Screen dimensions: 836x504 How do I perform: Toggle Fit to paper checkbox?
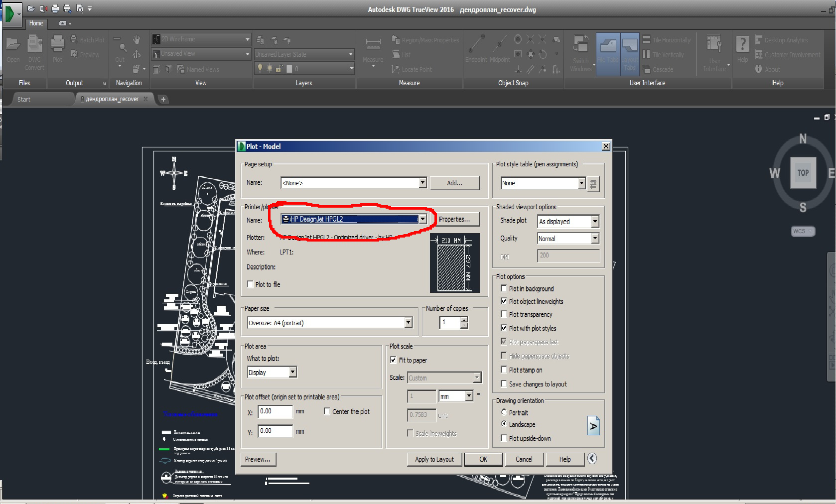[394, 360]
